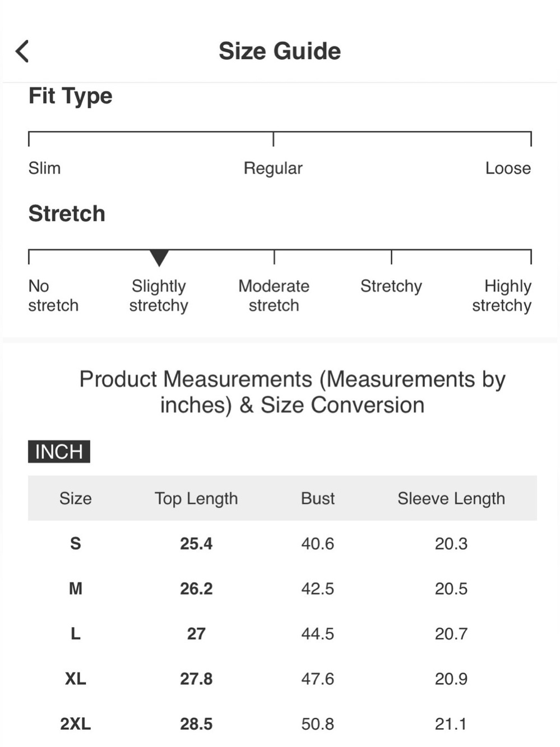The height and width of the screenshot is (747, 560).
Task: Select the 2XL size row
Action: pyautogui.click(x=283, y=723)
